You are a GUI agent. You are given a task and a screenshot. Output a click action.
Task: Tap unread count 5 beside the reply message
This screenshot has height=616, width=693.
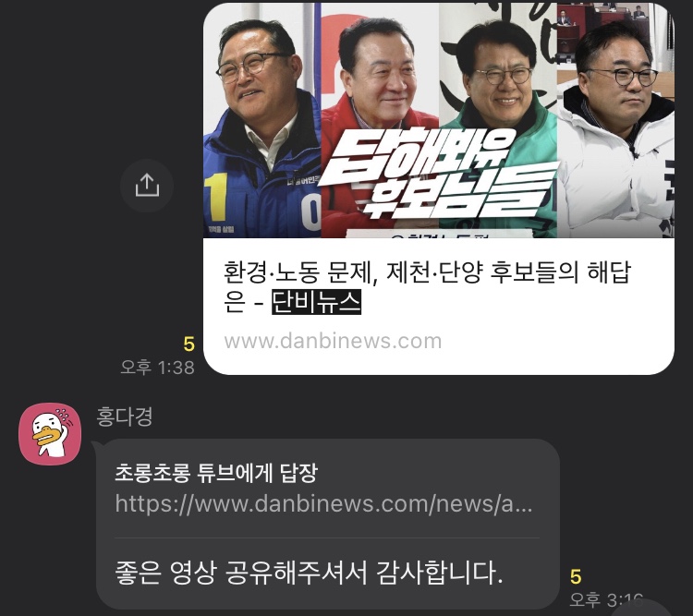coord(576,576)
